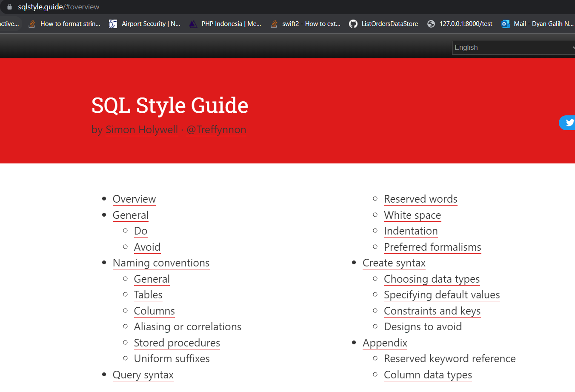Open the Simon Holywell author link

[142, 130]
